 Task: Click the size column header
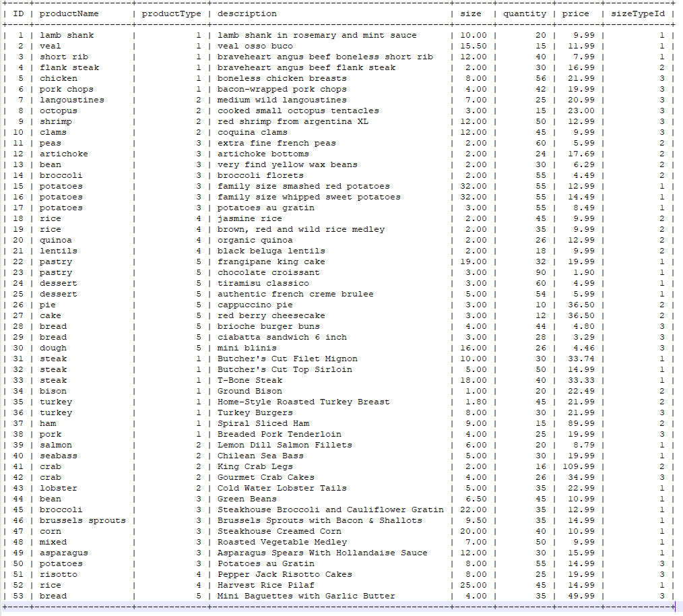point(471,13)
